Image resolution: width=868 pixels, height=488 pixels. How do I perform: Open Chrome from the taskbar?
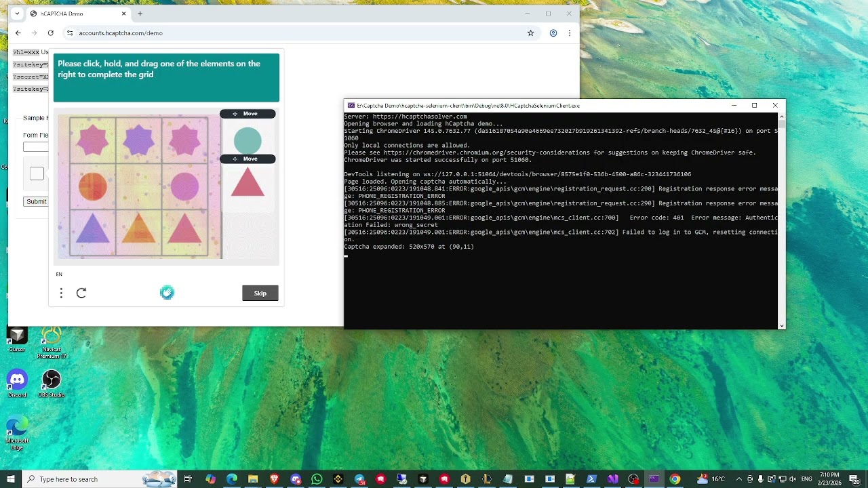click(x=675, y=479)
